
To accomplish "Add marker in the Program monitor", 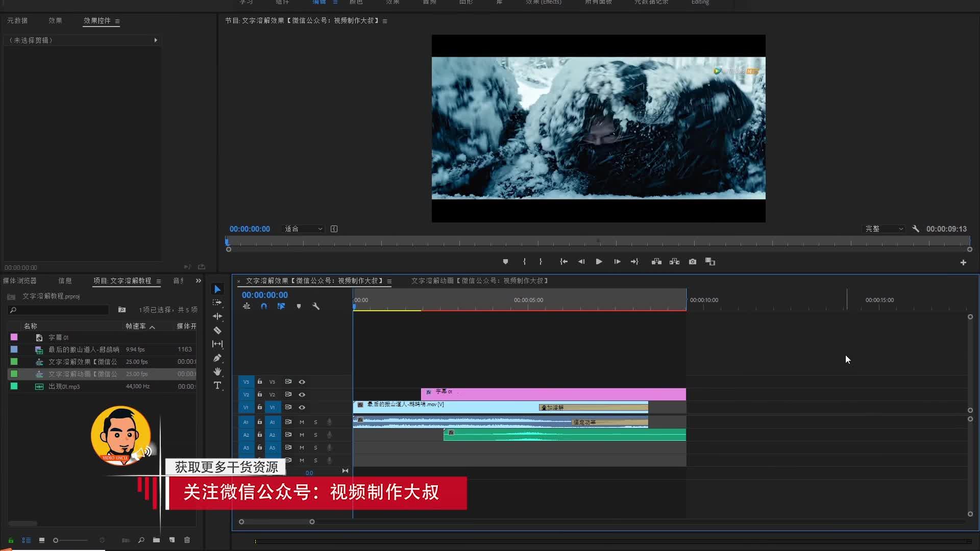I will pyautogui.click(x=505, y=262).
